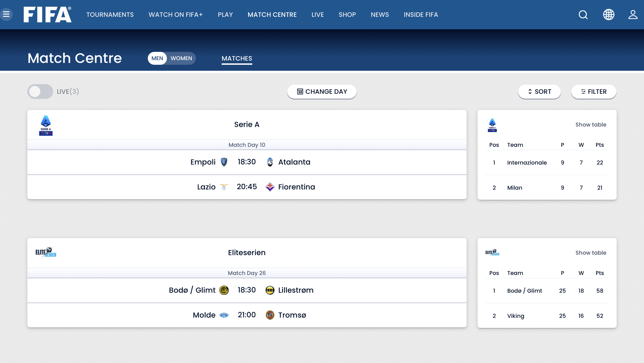Open the user profile icon
The width and height of the screenshot is (644, 363).
pyautogui.click(x=633, y=15)
